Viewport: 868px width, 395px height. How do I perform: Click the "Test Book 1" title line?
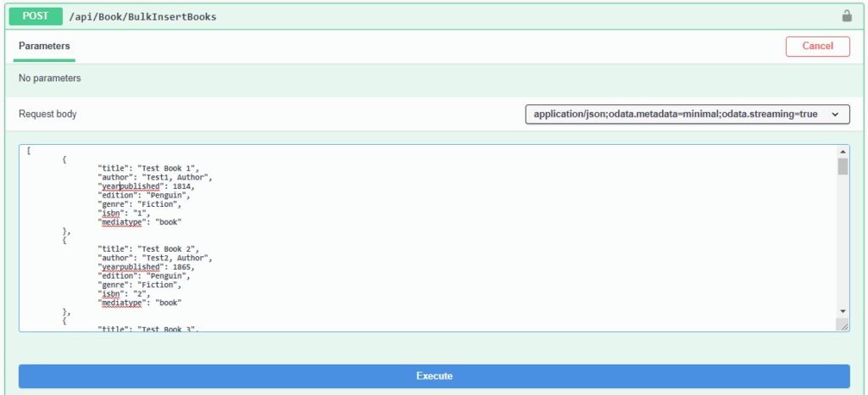tap(147, 168)
